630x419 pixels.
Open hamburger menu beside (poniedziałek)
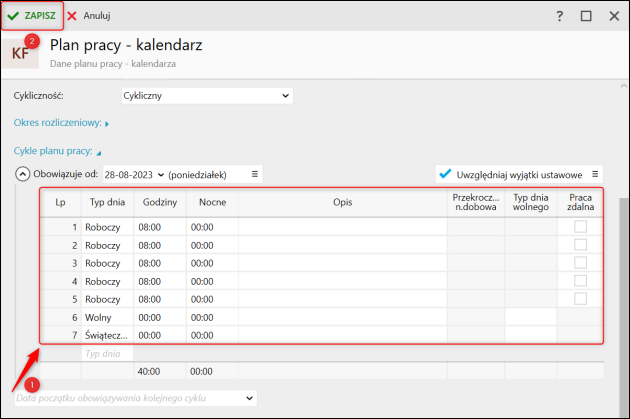pyautogui.click(x=255, y=174)
